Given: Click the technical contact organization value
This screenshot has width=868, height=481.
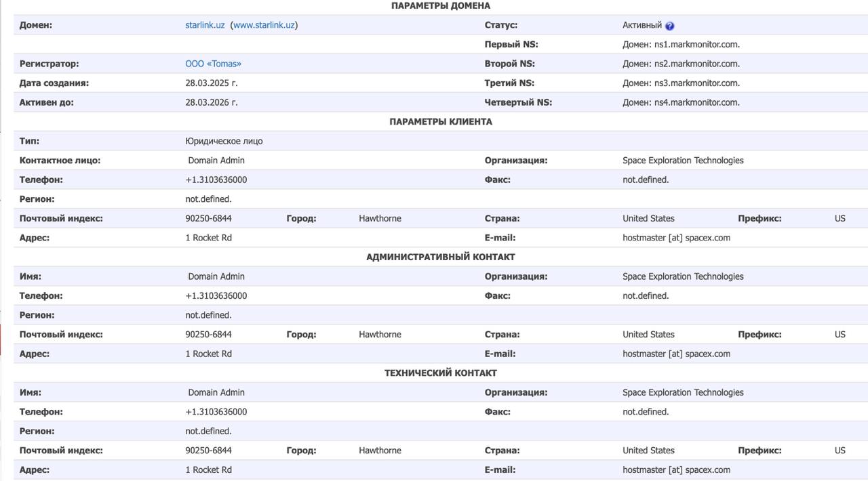Looking at the screenshot, I should point(683,392).
